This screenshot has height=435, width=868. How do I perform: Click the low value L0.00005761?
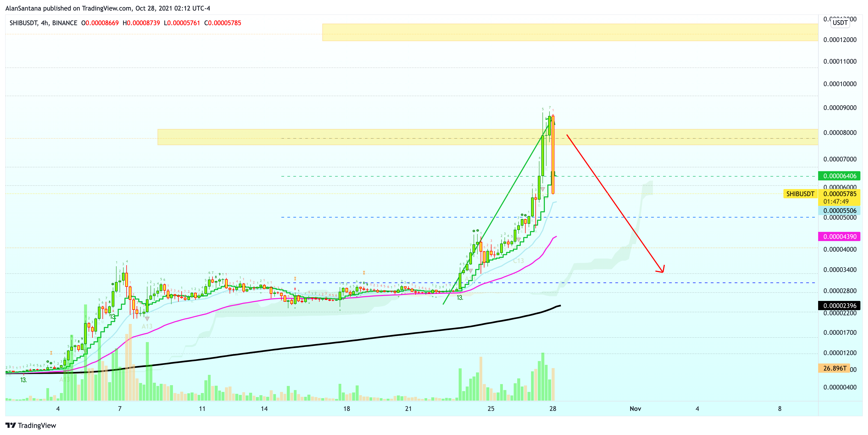click(x=182, y=23)
